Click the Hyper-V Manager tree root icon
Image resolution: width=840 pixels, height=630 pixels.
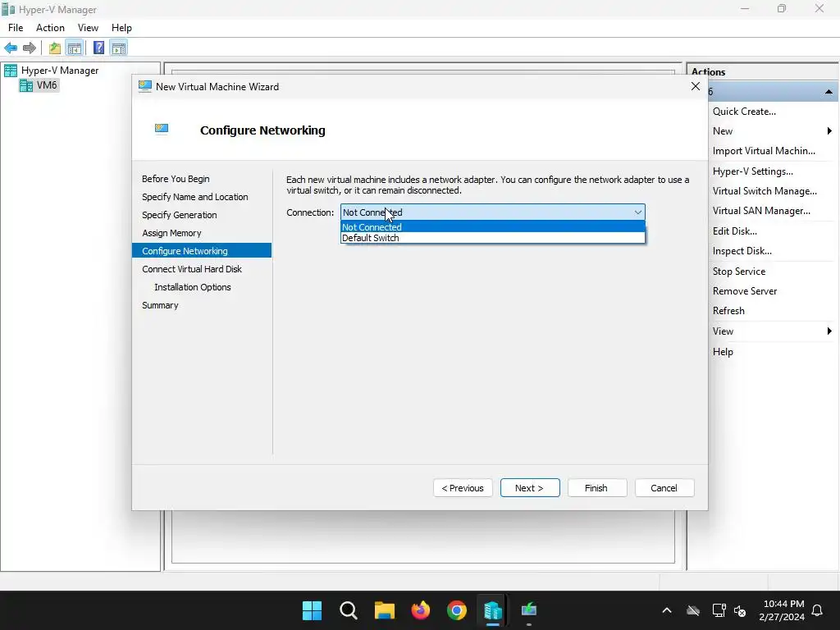point(11,71)
